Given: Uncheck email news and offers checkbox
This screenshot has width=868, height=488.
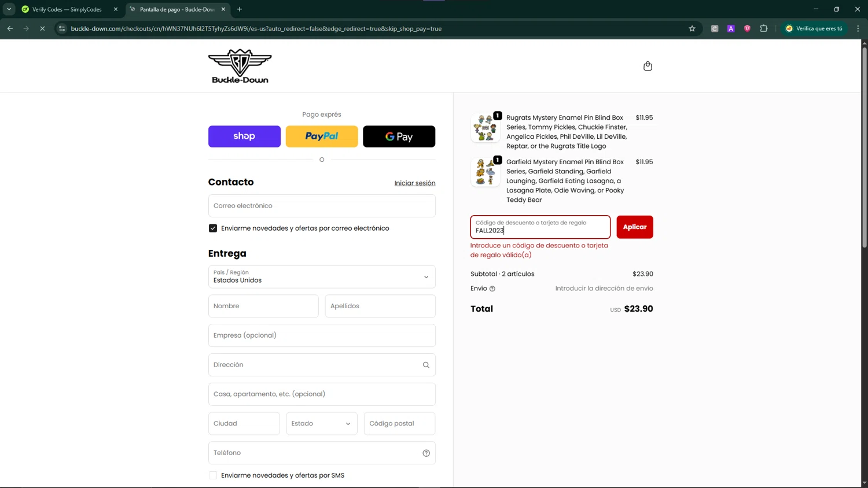Looking at the screenshot, I should pyautogui.click(x=213, y=228).
